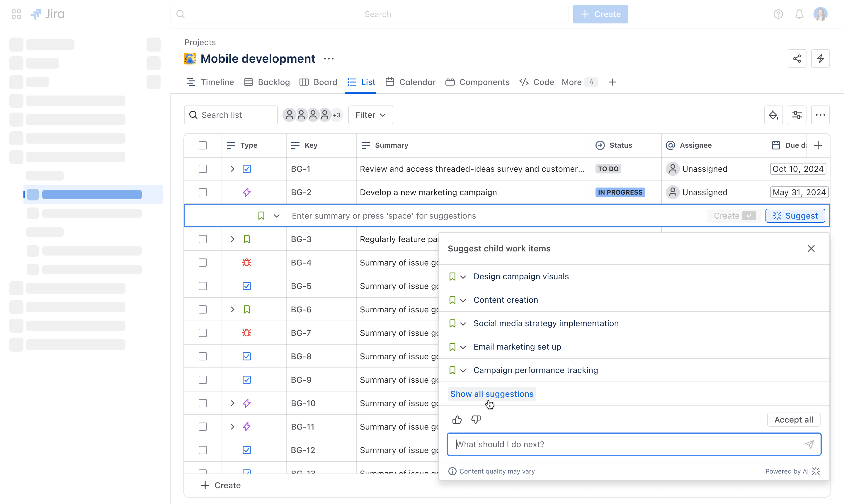Select the BG-5 row checkbox
This screenshot has height=504, width=844.
pos(203,286)
